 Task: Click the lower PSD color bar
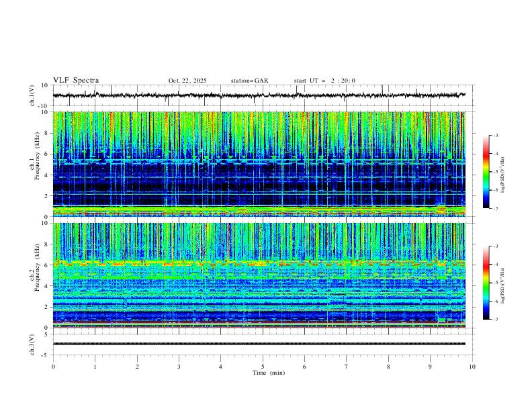(486, 283)
